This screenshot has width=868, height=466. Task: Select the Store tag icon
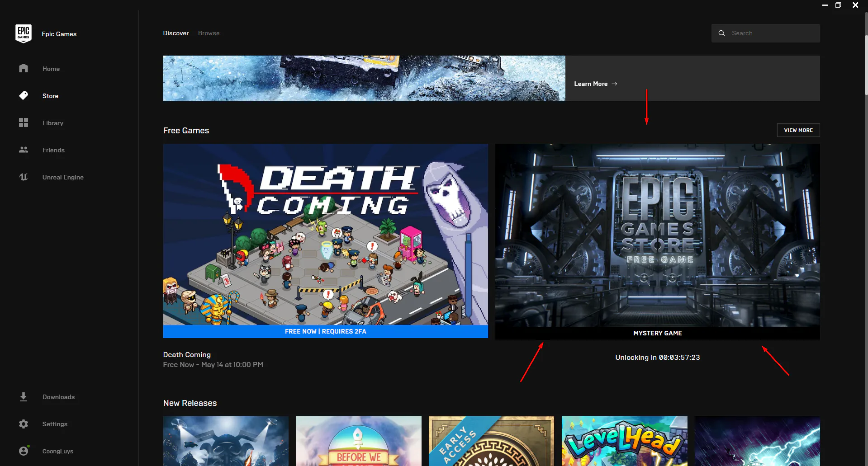pos(24,95)
